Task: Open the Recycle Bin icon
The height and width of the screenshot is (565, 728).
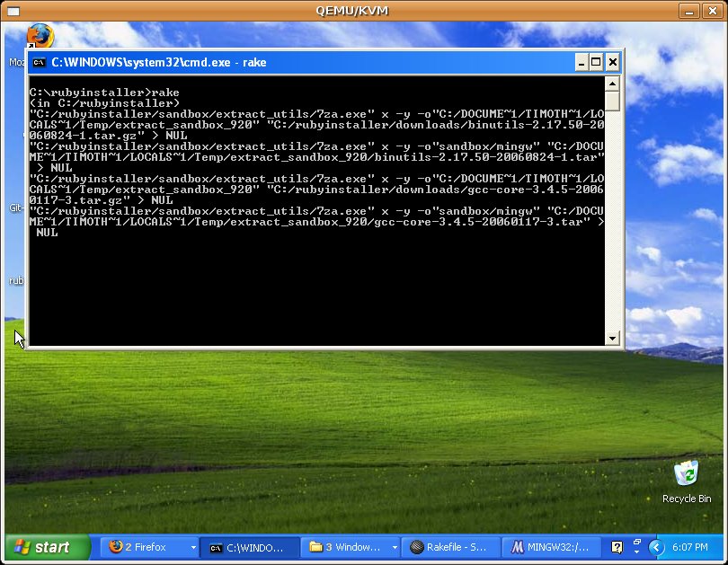Action: point(687,481)
